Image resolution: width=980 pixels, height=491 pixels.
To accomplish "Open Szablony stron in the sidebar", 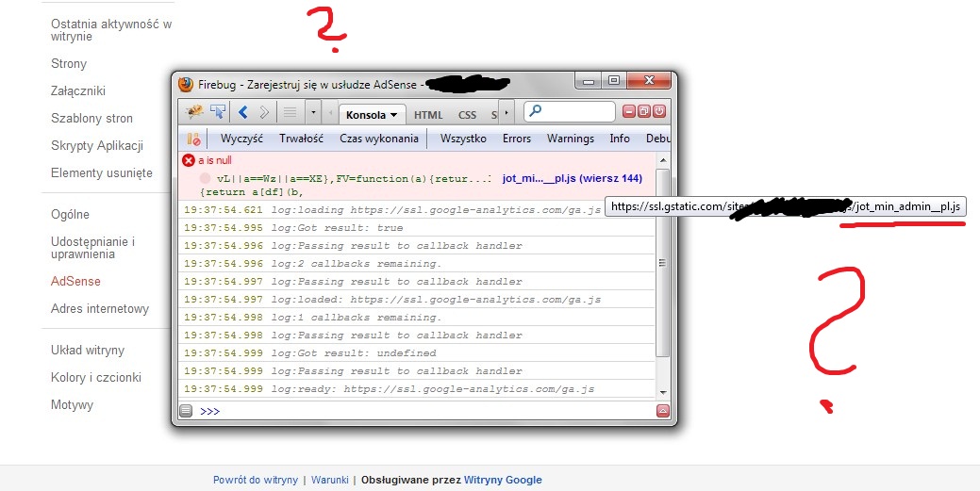I will [x=91, y=118].
